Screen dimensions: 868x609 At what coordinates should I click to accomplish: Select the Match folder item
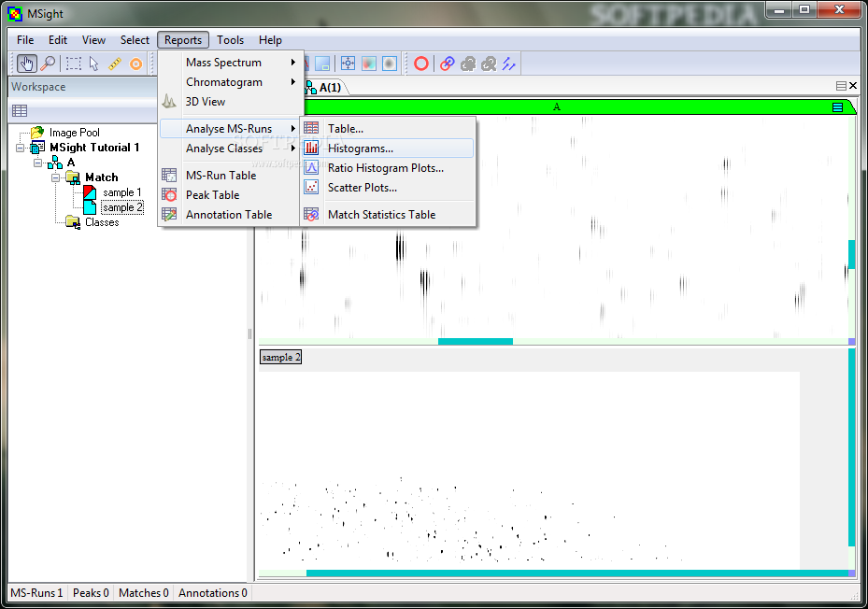101,177
